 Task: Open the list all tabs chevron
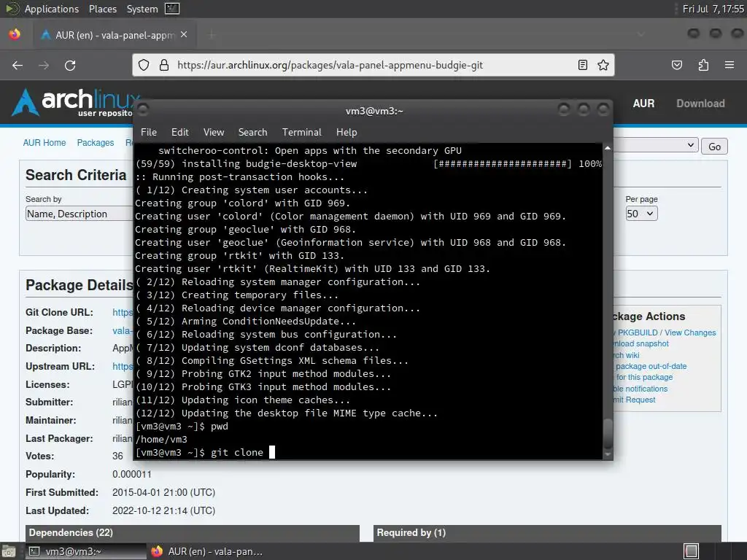coord(641,34)
